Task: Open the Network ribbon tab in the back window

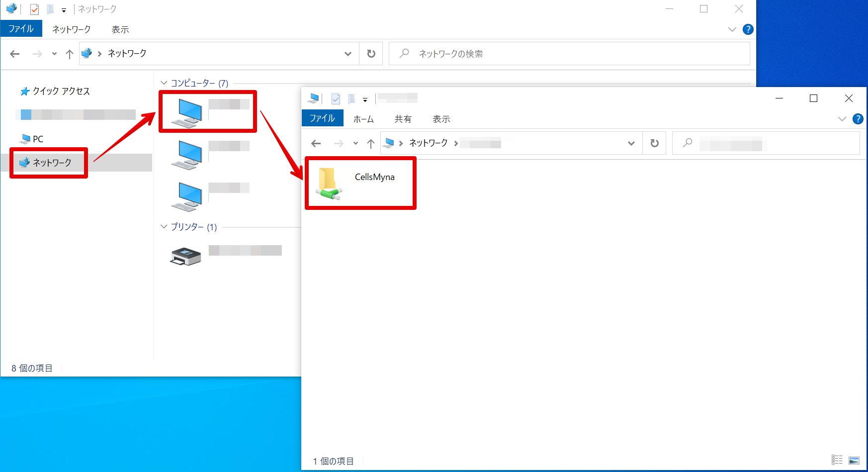Action: [72, 29]
